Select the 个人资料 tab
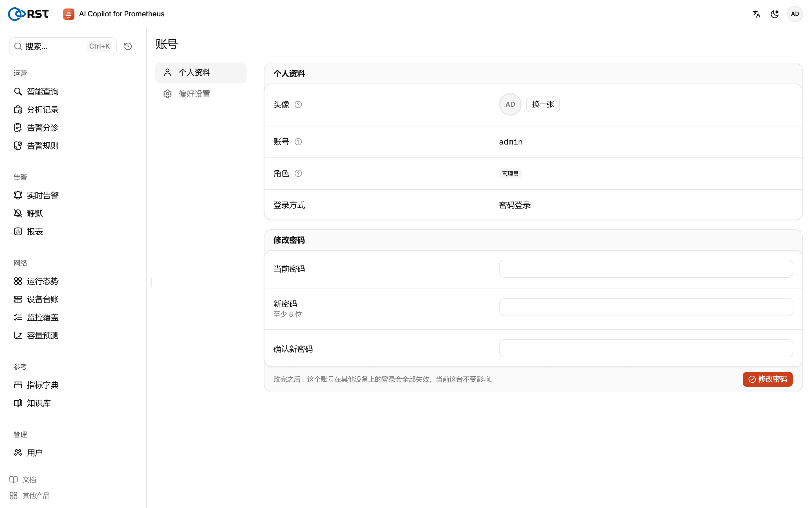This screenshot has width=812, height=508. (201, 72)
